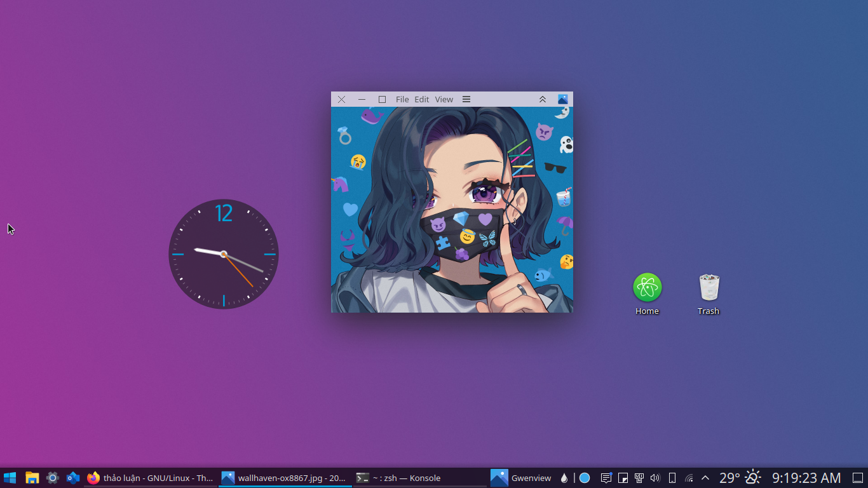Open the KDE Connect phone tray icon

(672, 478)
